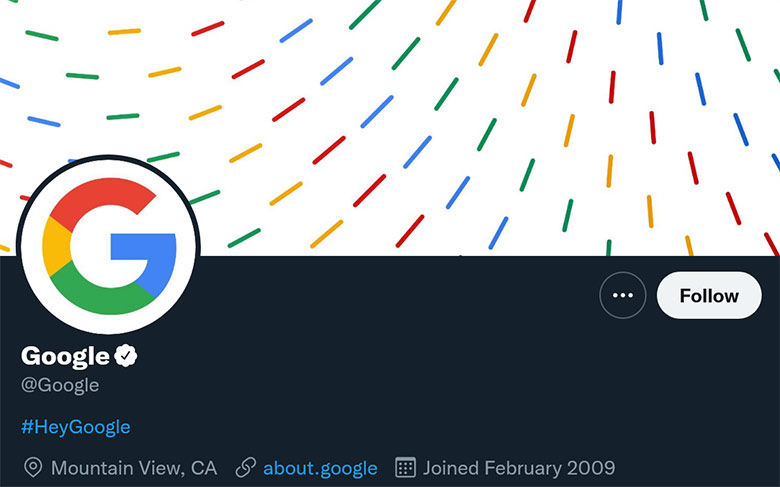Click the Joined February 2009 text

tap(519, 468)
